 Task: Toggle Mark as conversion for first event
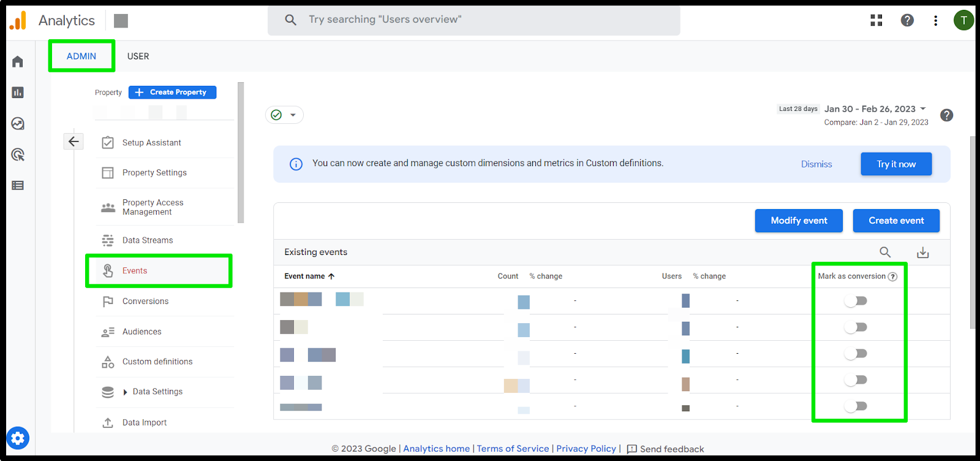[856, 301]
